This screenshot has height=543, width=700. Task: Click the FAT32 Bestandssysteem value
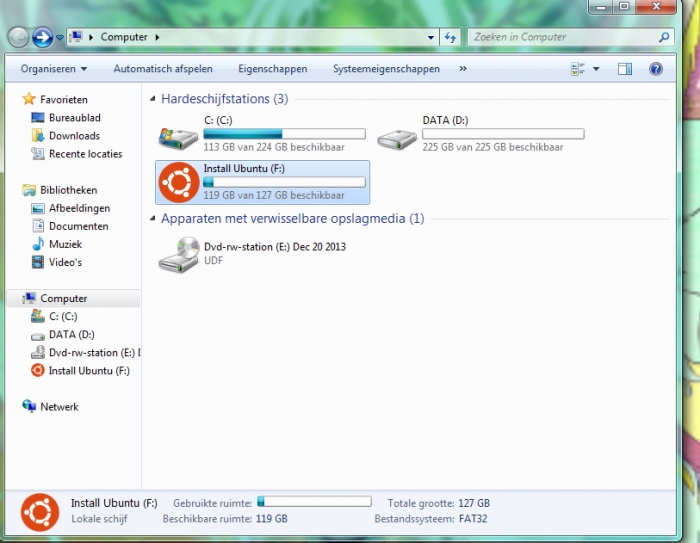coord(473,519)
